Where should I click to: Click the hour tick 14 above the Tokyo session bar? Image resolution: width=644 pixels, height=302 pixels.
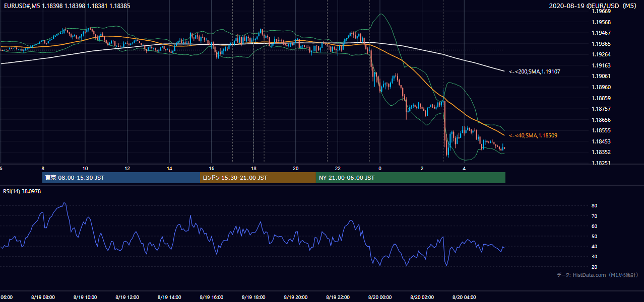tap(169, 169)
